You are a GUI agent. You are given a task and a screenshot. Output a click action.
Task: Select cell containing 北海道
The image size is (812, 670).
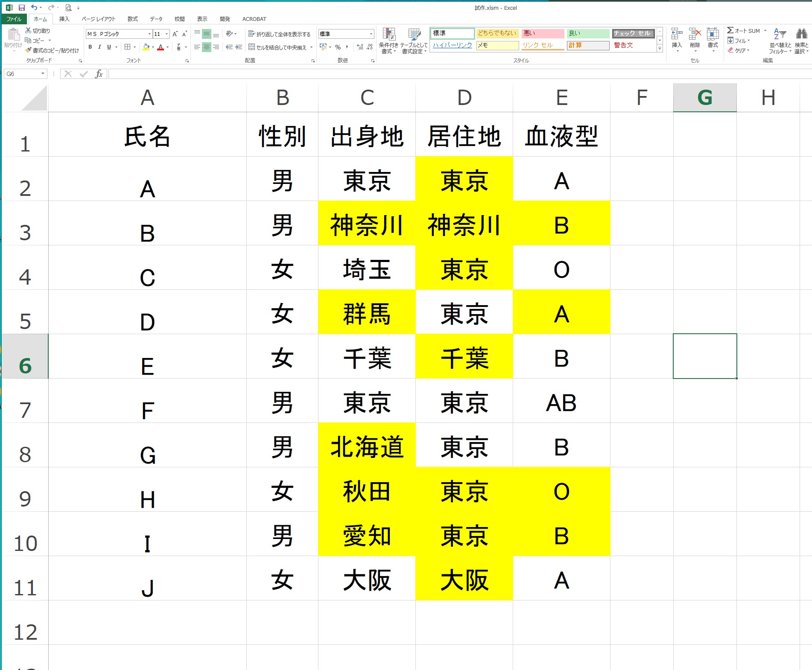click(367, 447)
